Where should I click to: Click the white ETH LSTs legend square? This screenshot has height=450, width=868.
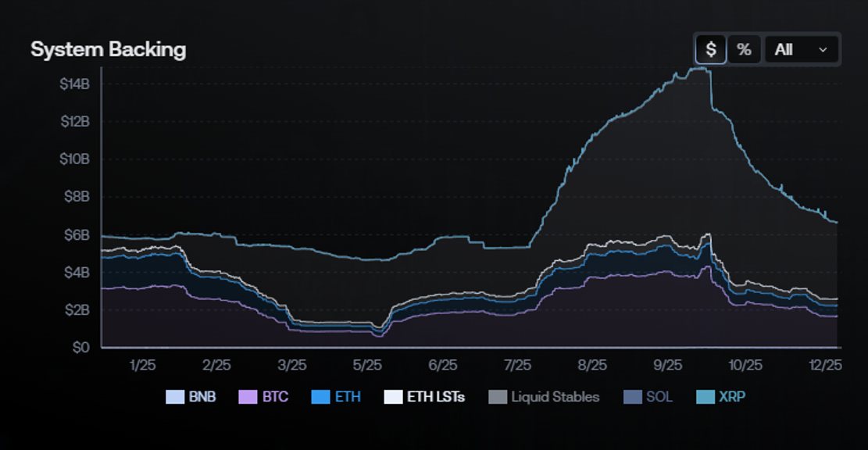click(x=393, y=397)
